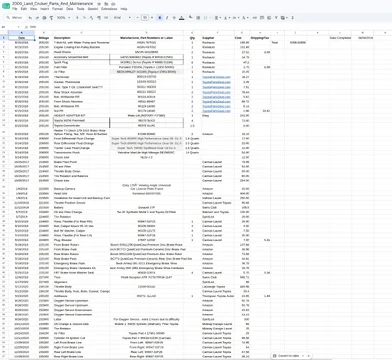
Task: Click the document title 2000_Land_Cruiser_Parts_And_Maintenance
Action: pos(53,3)
